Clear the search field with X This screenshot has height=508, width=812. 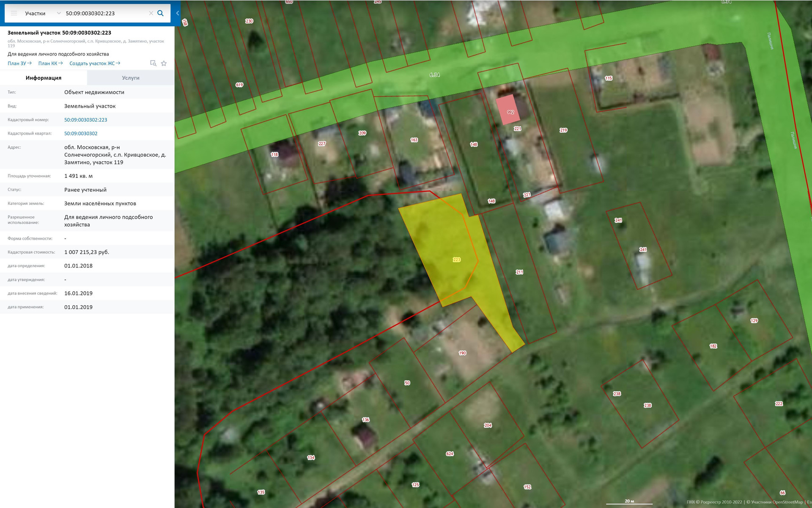pyautogui.click(x=151, y=14)
